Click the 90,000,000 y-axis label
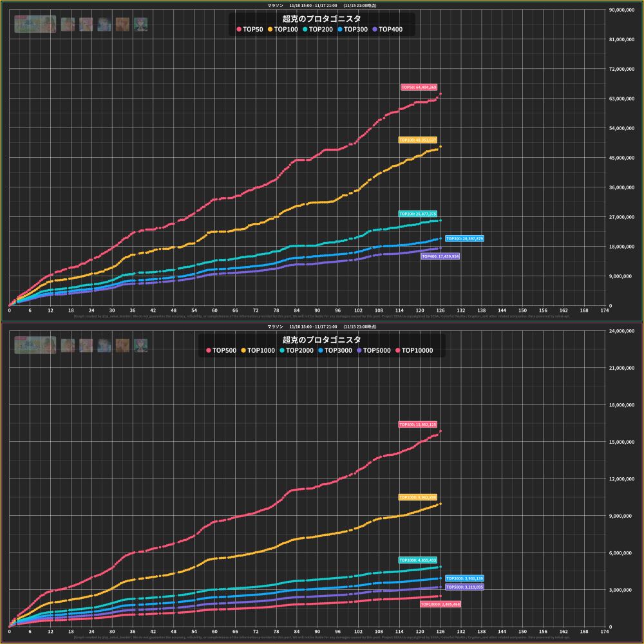The height and width of the screenshot is (644, 644). (x=621, y=10)
